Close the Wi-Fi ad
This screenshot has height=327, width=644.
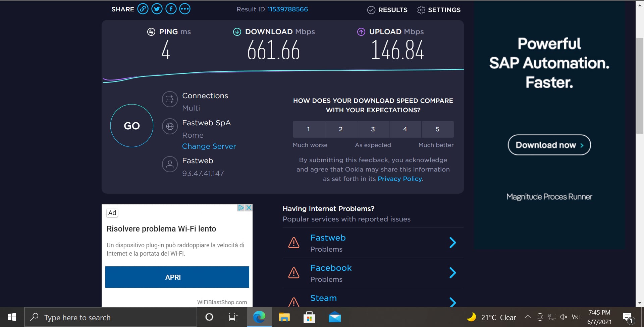click(x=249, y=208)
